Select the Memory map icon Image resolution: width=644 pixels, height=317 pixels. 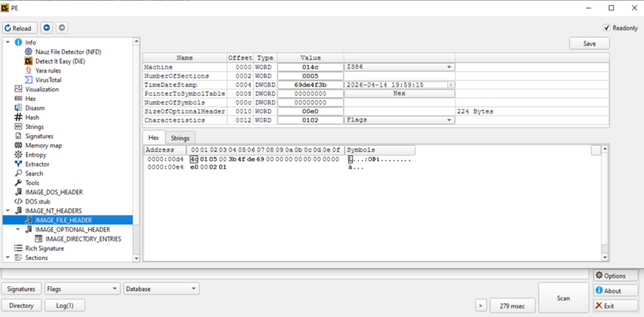click(18, 145)
